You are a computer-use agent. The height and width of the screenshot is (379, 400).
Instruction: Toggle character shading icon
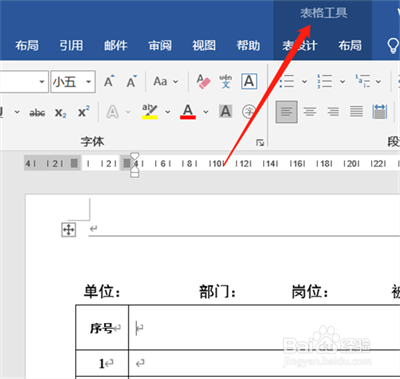(226, 111)
